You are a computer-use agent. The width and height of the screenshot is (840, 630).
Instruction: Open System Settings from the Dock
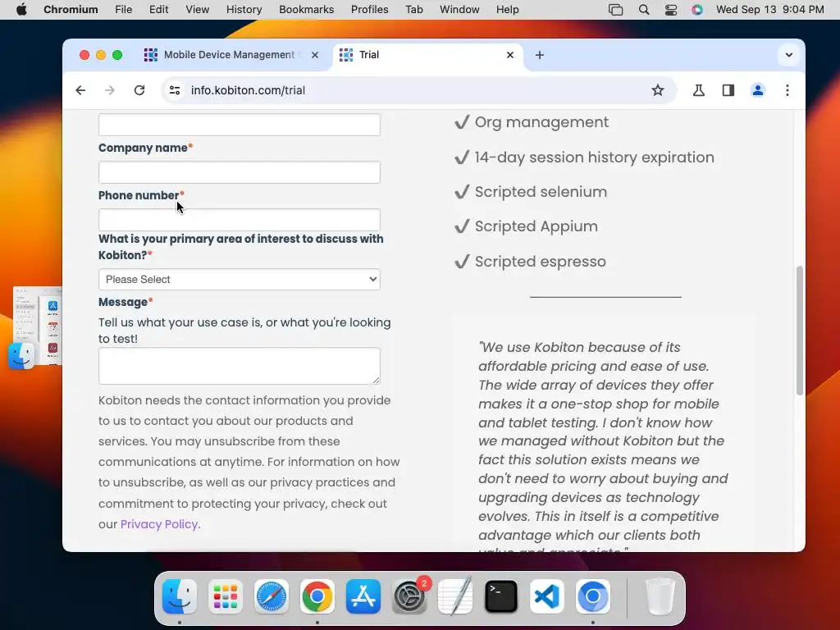coord(409,596)
